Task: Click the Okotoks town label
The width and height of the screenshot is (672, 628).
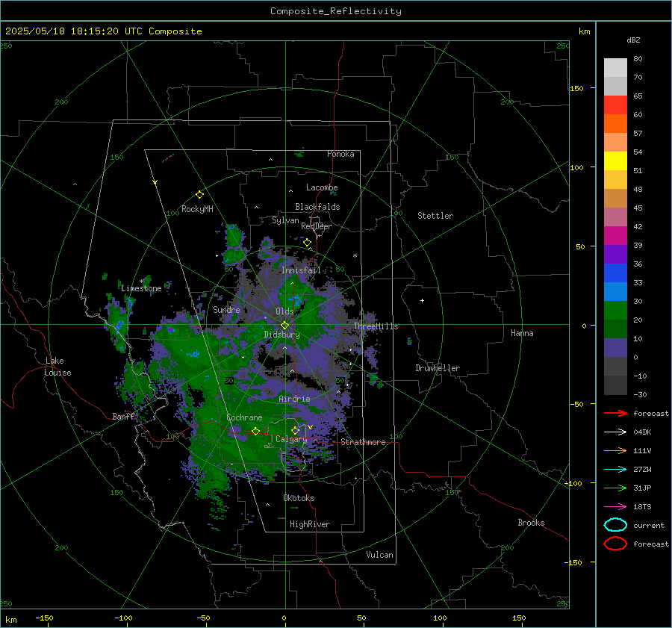Action: click(299, 498)
